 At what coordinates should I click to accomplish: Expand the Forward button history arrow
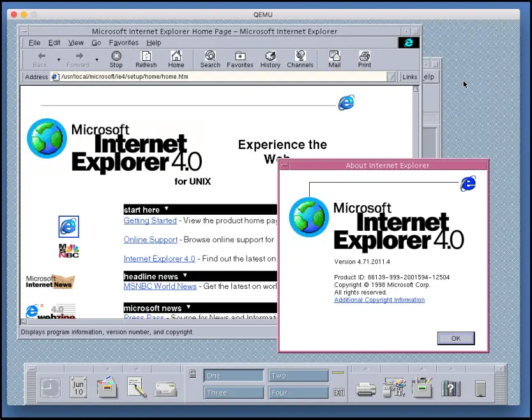(96, 59)
